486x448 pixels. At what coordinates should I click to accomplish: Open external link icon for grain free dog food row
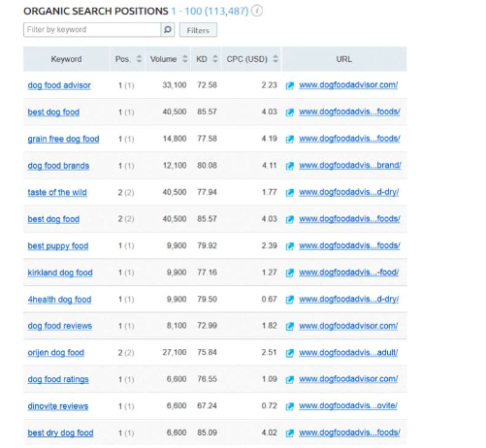(x=290, y=139)
